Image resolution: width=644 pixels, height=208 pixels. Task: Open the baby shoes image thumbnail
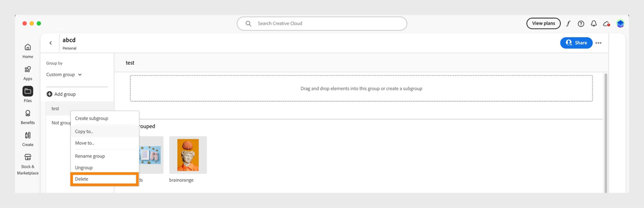coord(151,155)
